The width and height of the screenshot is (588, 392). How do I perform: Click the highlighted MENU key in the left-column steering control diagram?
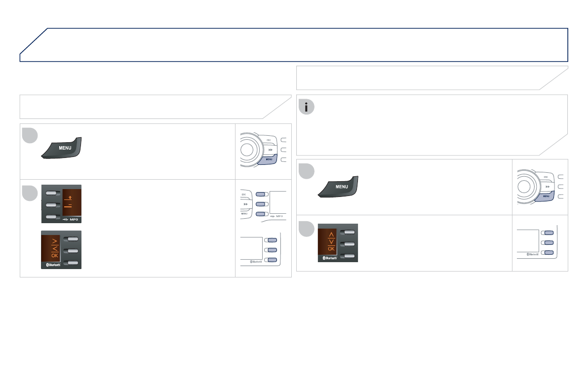(x=269, y=159)
